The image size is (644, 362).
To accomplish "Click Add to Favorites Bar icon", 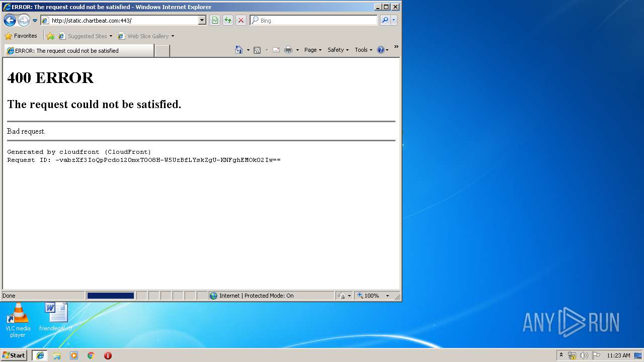I will pyautogui.click(x=50, y=36).
